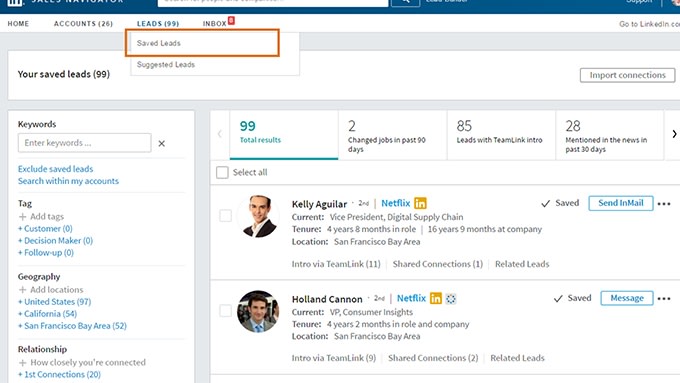Click Search within my accounts link
Viewport: 680px width, 383px height.
pos(68,181)
